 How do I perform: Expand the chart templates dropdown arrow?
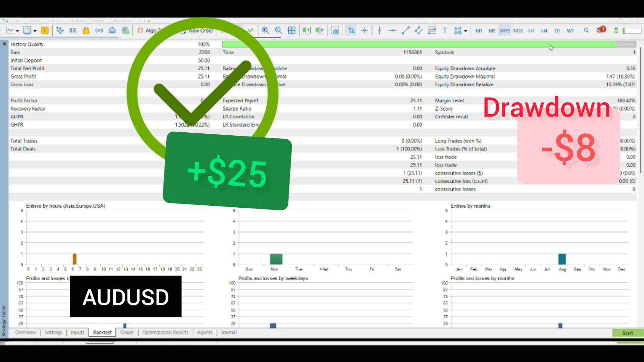coord(35,31)
